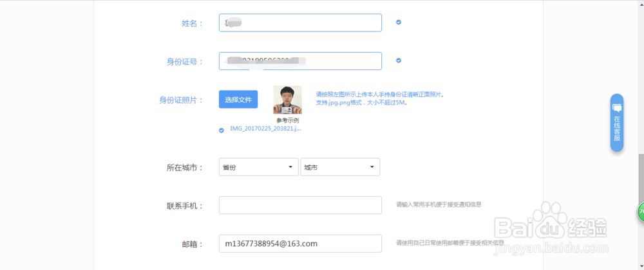
Task: Click the 选择文件 upload button
Action: (238, 99)
